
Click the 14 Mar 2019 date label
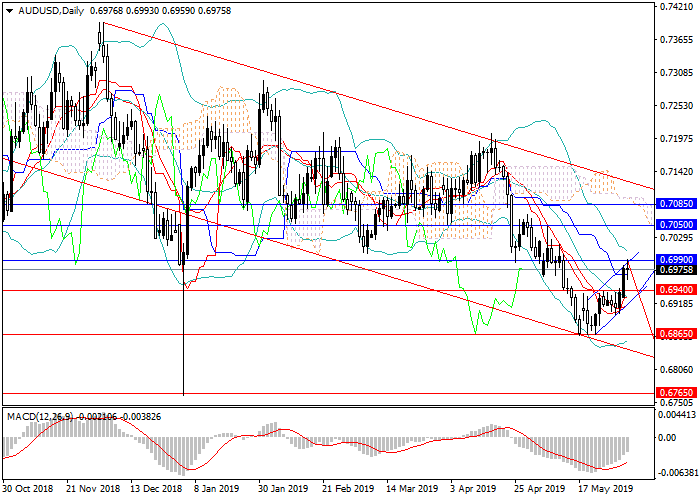pyautogui.click(x=410, y=491)
